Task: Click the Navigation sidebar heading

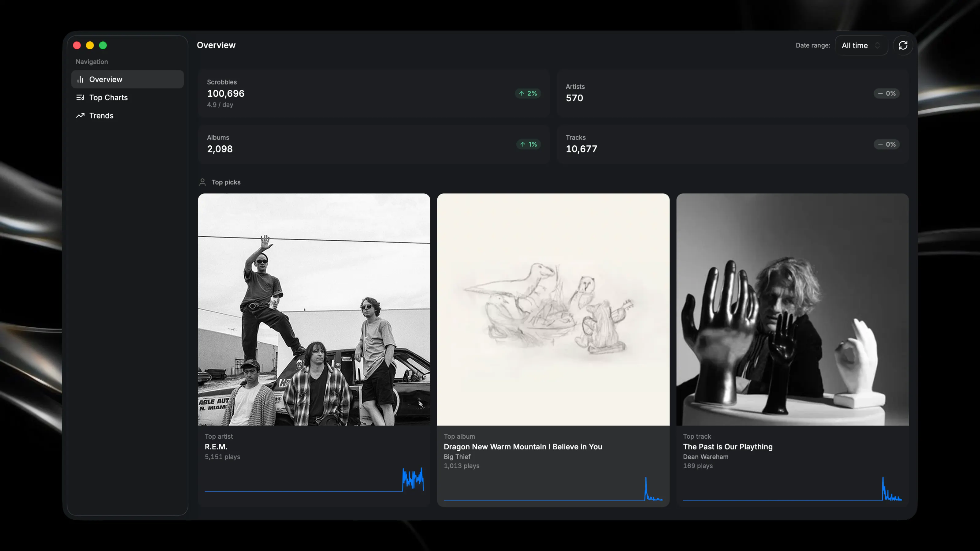Action: coord(92,62)
